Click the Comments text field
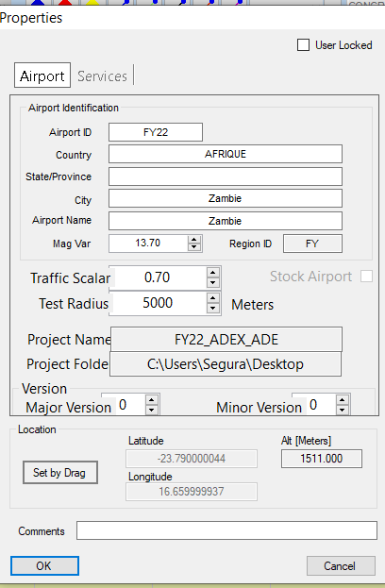The height and width of the screenshot is (588, 385). pos(226,530)
